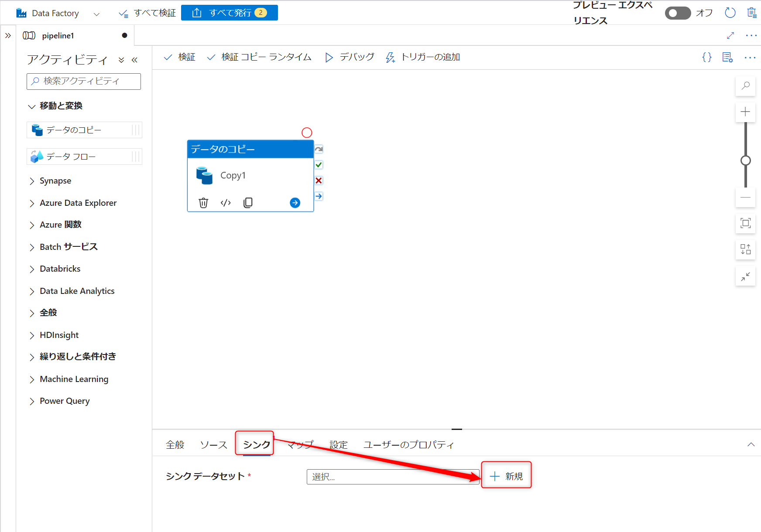Open the 設定 tab
This screenshot has height=532, width=761.
click(339, 445)
